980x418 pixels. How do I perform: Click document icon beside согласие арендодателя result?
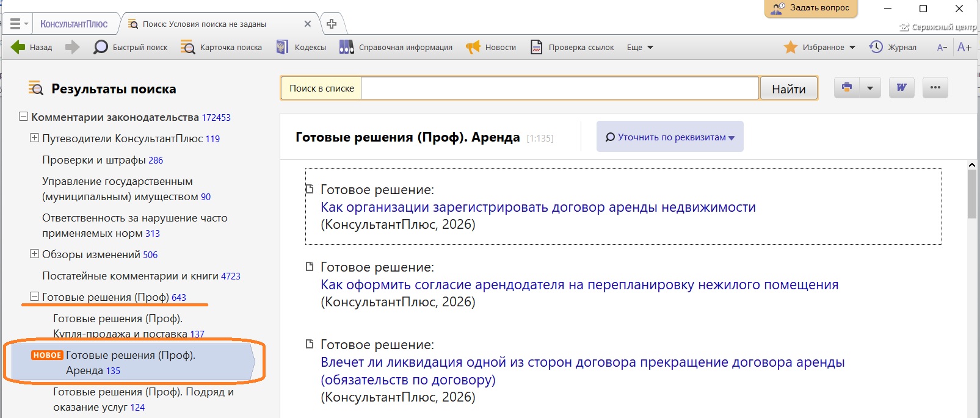pyautogui.click(x=310, y=267)
